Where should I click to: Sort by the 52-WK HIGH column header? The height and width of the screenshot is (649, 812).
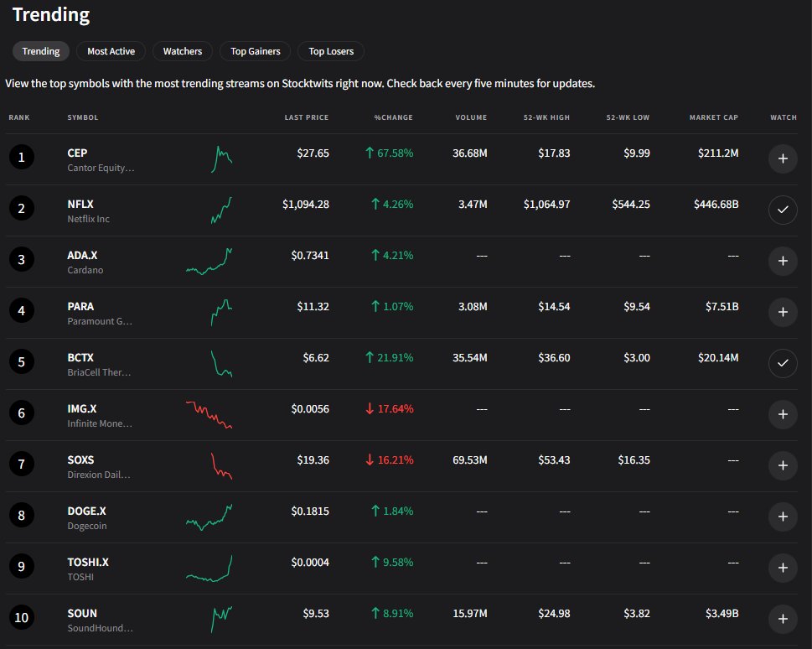click(546, 117)
